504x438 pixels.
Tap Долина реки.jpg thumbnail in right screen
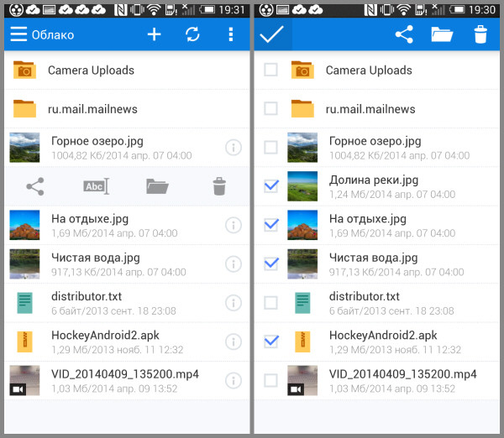pyautogui.click(x=302, y=186)
